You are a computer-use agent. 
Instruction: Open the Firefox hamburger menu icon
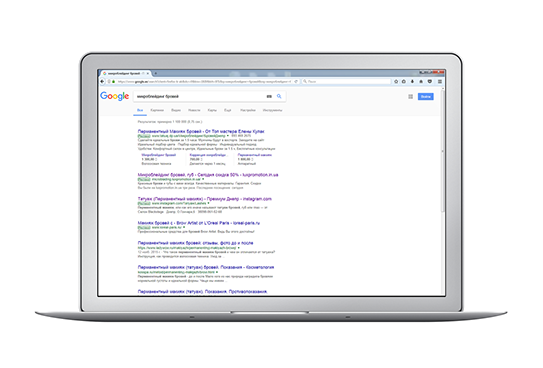440,81
